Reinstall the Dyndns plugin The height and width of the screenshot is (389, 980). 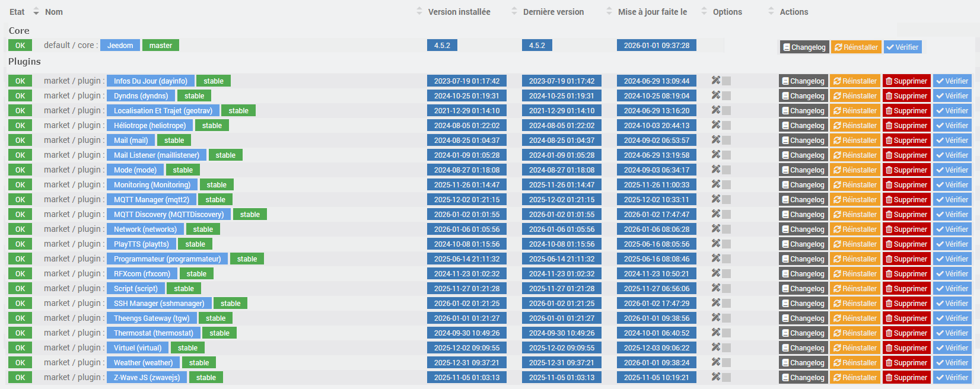855,95
